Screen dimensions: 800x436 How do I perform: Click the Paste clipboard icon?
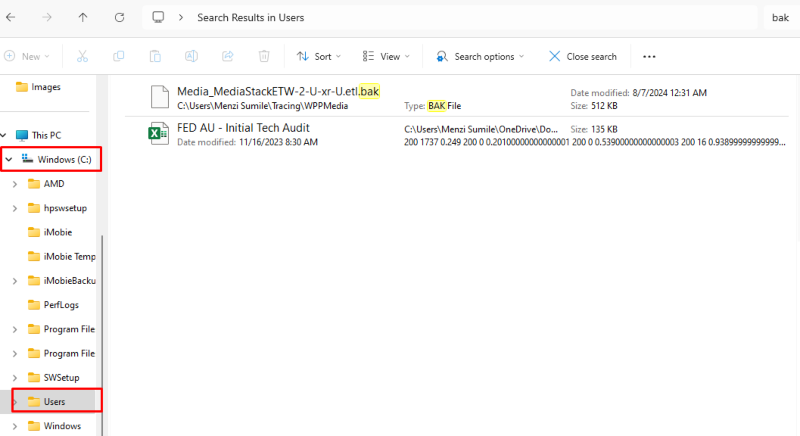click(x=155, y=57)
